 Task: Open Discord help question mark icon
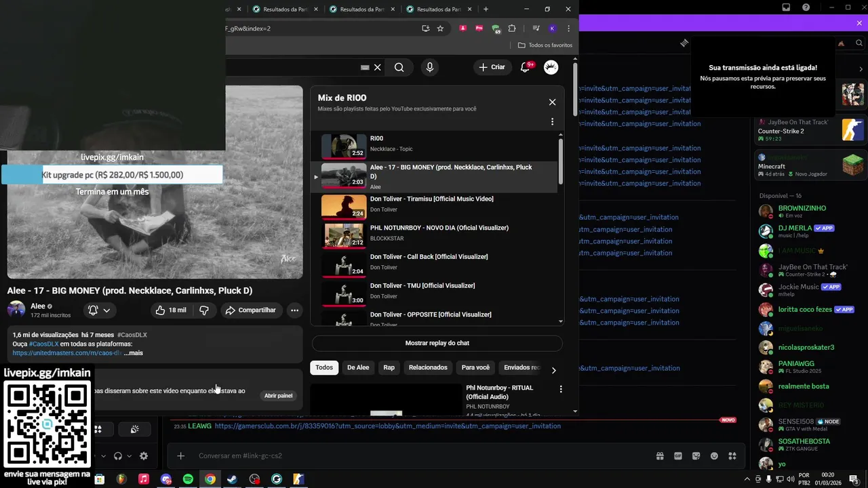[806, 7]
